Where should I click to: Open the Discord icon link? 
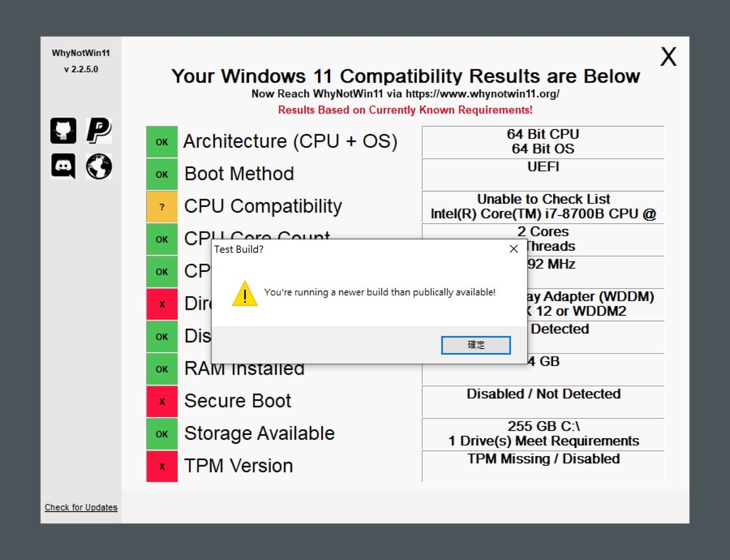pyautogui.click(x=63, y=167)
